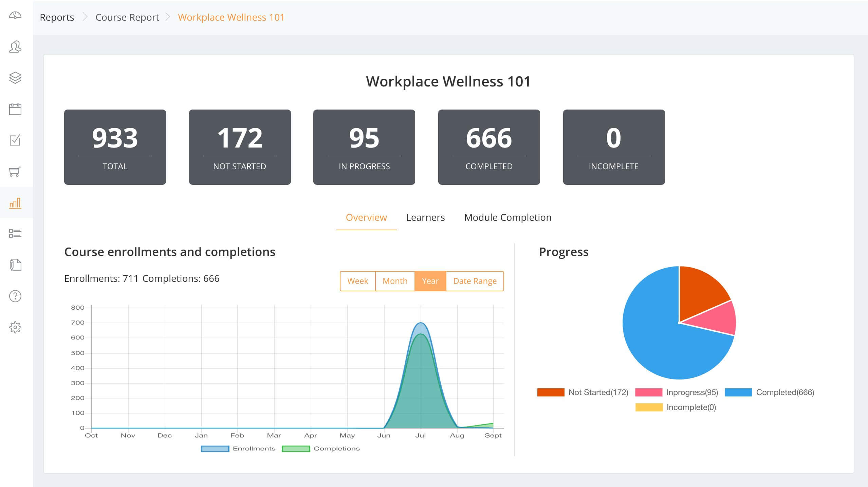Toggle the Inprogress(95) legend swatch

click(649, 392)
